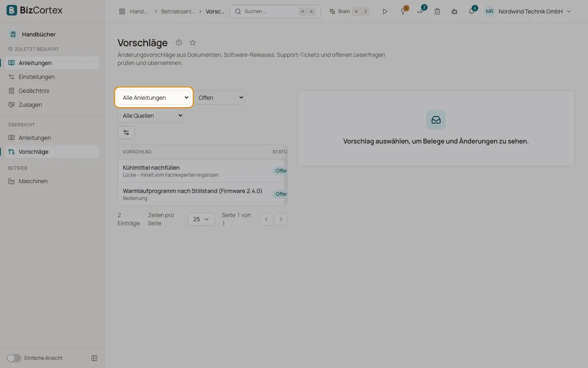
Task: Change rows per page selector 25
Action: point(201,219)
